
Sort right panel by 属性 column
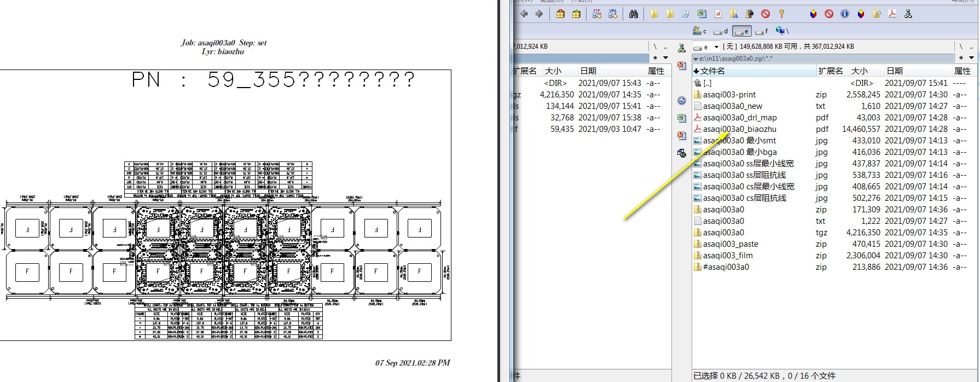[964, 71]
